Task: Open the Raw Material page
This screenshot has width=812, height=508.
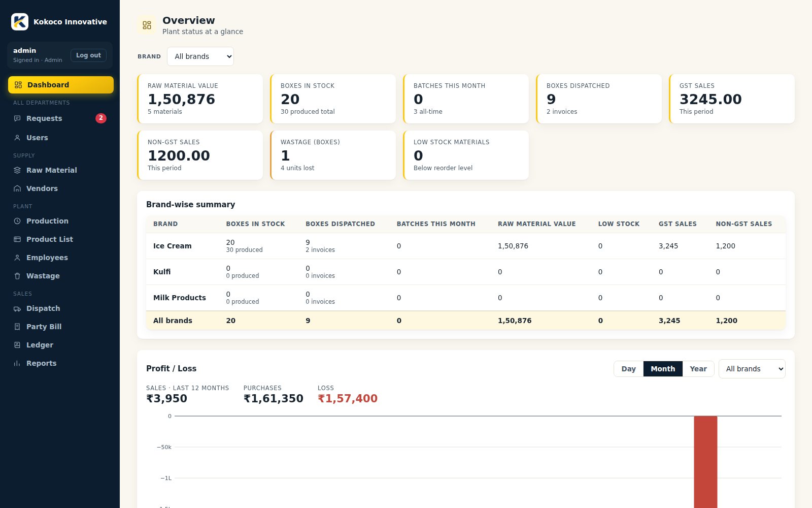Action: coord(60,170)
